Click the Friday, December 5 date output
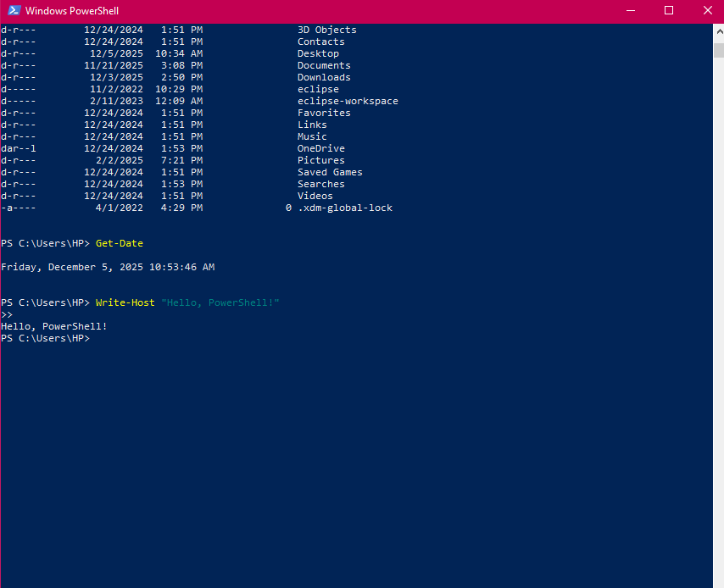724x588 pixels. (x=108, y=267)
